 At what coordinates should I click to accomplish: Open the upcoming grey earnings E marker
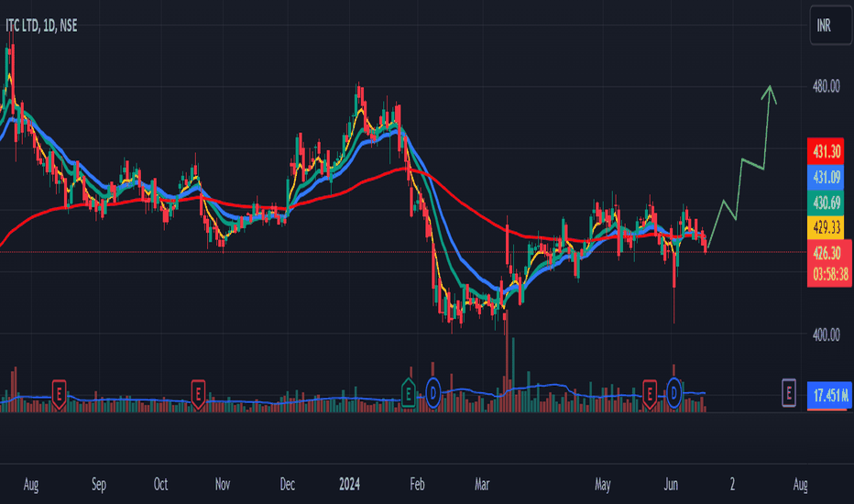pyautogui.click(x=789, y=393)
